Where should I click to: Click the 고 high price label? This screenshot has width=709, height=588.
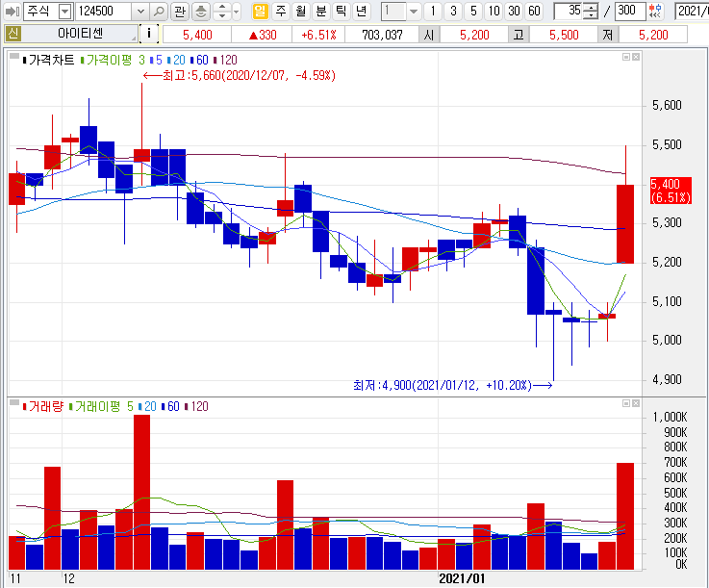click(x=519, y=35)
